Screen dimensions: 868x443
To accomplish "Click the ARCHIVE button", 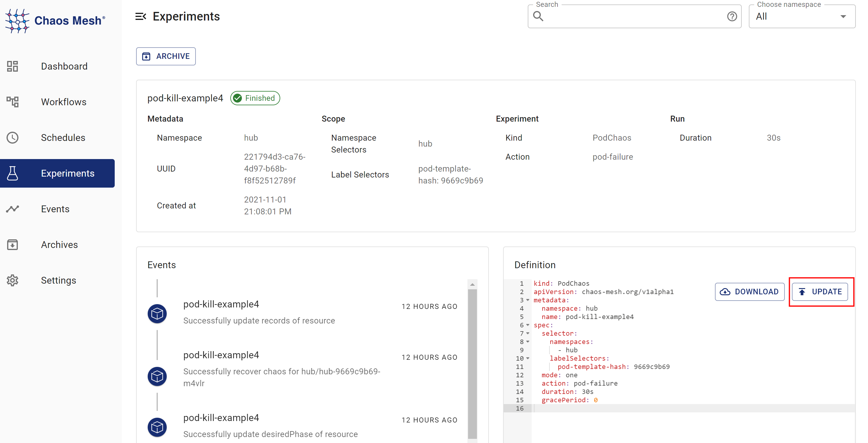I will point(166,56).
